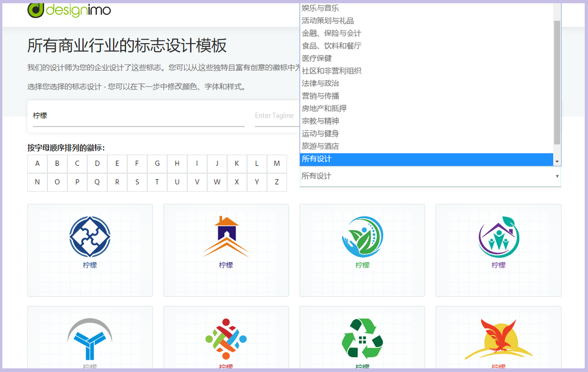The image size is (588, 372).
Task: Click the dropdown list scrollbar thumb
Action: click(557, 82)
